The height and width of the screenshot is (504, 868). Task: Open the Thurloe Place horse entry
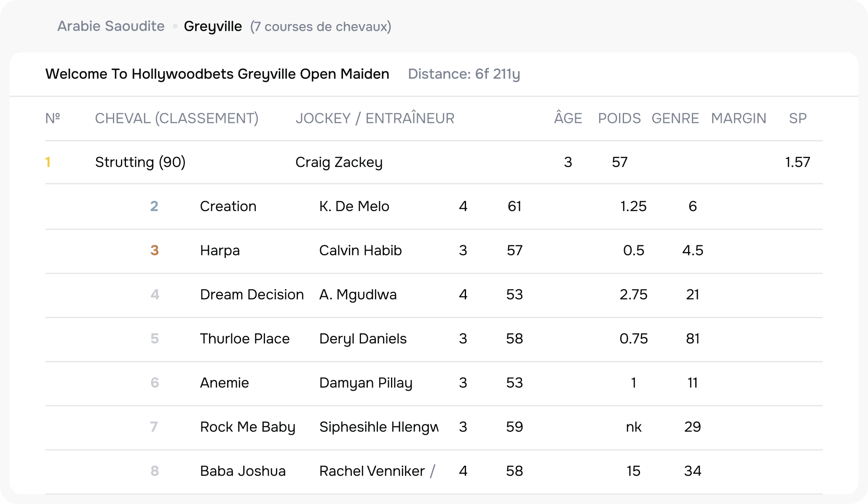tap(244, 339)
